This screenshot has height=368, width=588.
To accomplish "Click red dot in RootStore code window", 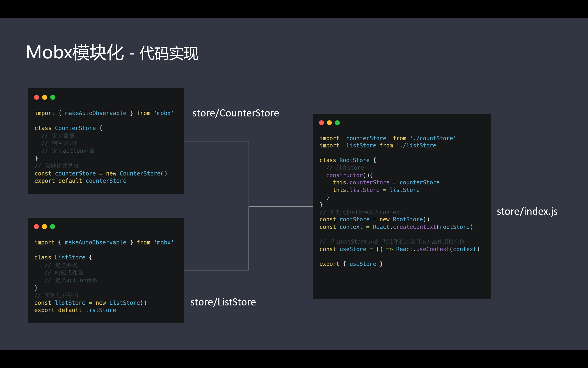I will [x=321, y=123].
